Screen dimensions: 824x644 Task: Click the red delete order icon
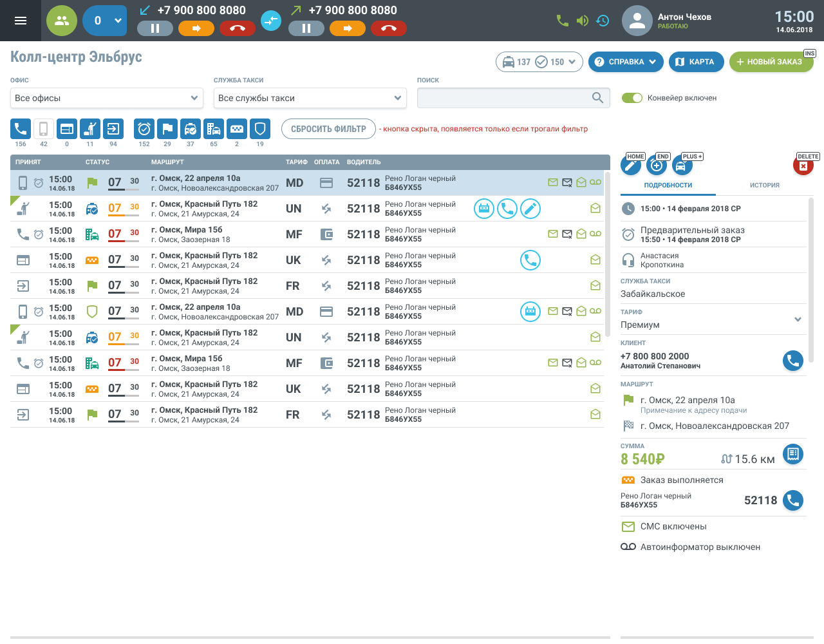point(803,166)
